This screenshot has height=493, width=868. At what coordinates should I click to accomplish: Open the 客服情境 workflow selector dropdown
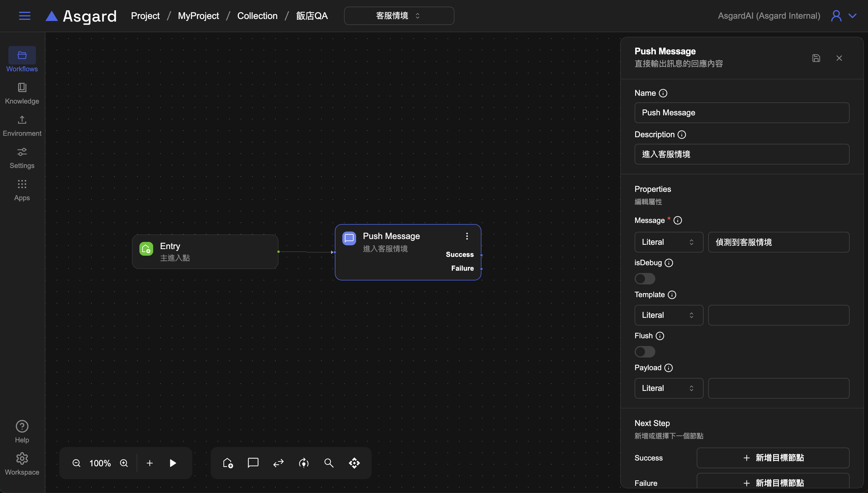[399, 16]
